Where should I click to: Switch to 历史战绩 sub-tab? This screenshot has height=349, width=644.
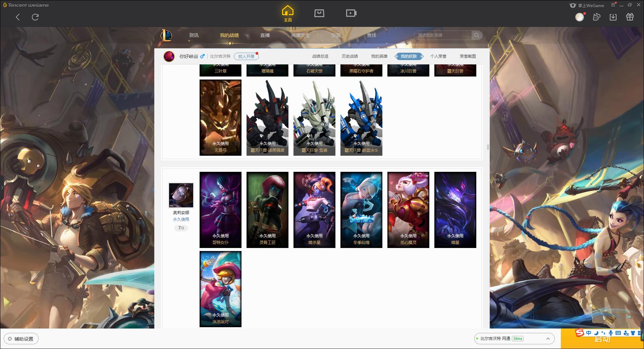pos(350,56)
